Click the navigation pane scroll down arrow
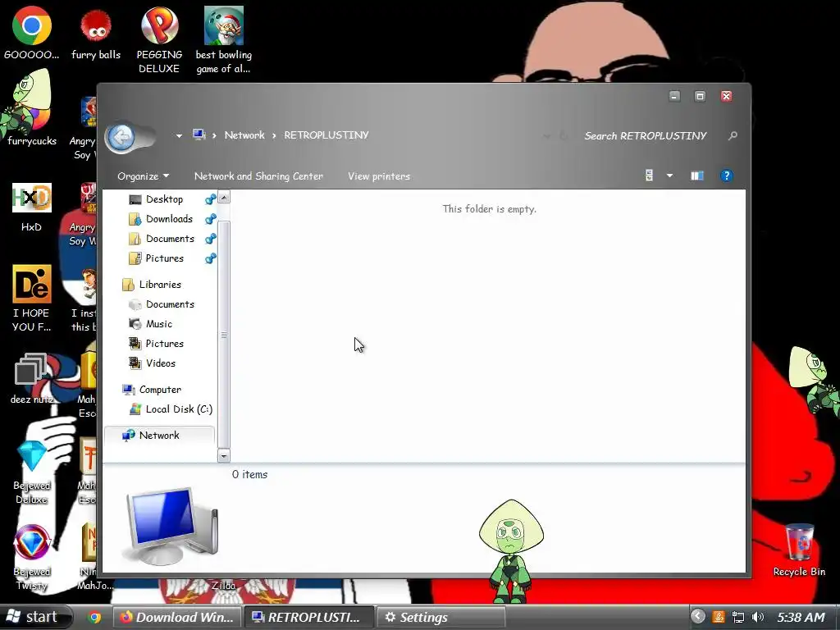This screenshot has width=840, height=630. click(x=224, y=456)
